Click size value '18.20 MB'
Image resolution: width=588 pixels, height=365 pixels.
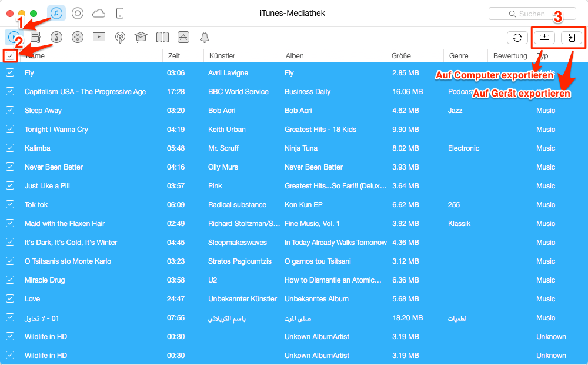407,318
